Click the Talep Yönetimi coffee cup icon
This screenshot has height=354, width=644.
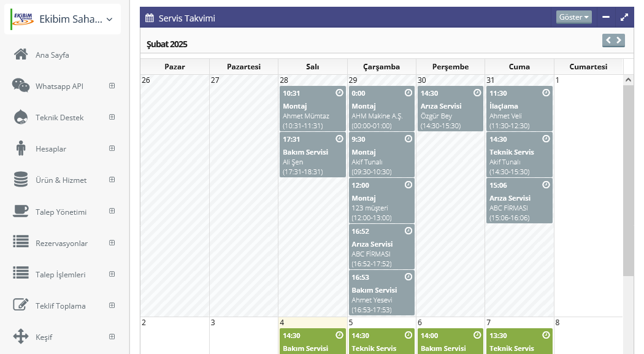click(x=21, y=212)
